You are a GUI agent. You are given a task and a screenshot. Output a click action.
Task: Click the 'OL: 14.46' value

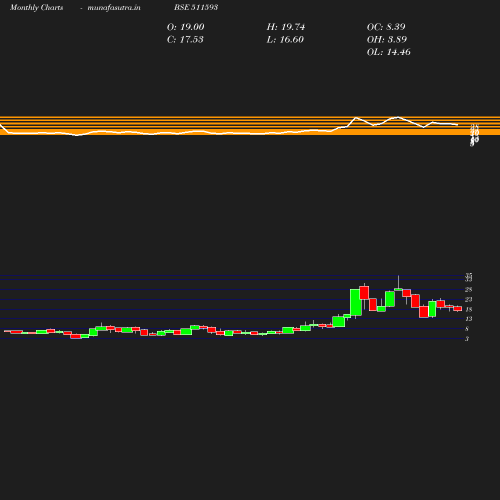tap(388, 52)
